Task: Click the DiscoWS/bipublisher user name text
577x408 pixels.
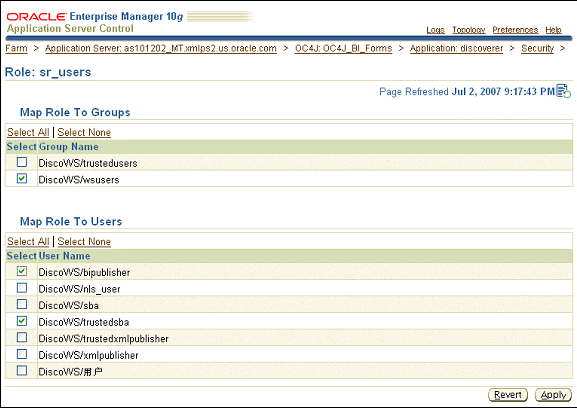Action: click(84, 273)
